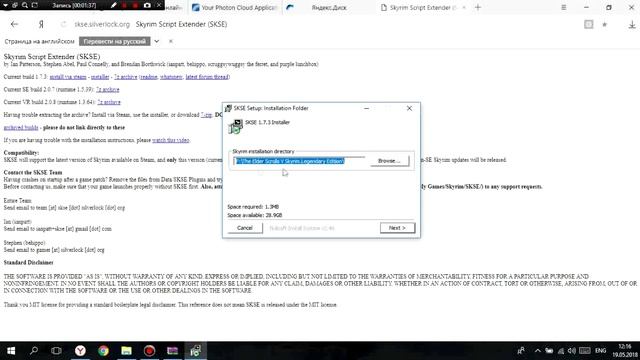This screenshot has height=360, width=640.
Task: Open the 'installer' download link
Action: pos(100,77)
